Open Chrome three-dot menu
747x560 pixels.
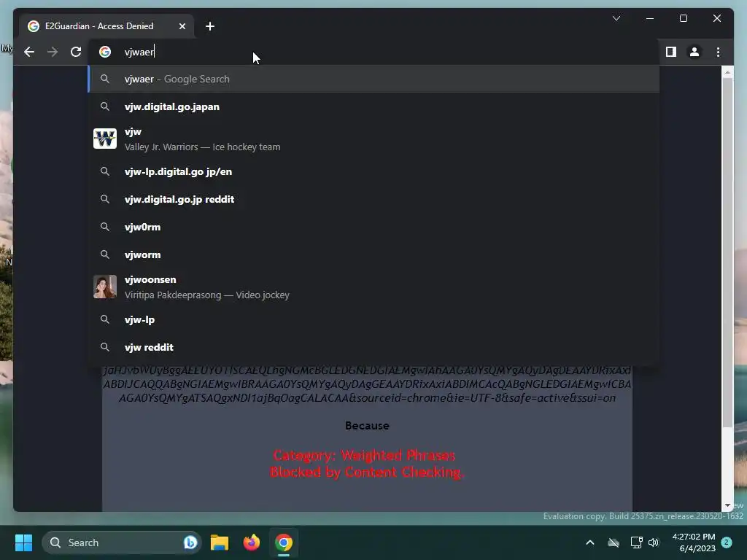718,52
